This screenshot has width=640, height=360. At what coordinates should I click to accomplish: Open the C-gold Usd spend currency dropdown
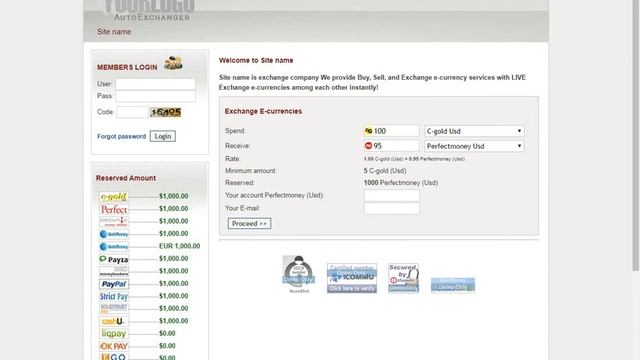(x=474, y=131)
